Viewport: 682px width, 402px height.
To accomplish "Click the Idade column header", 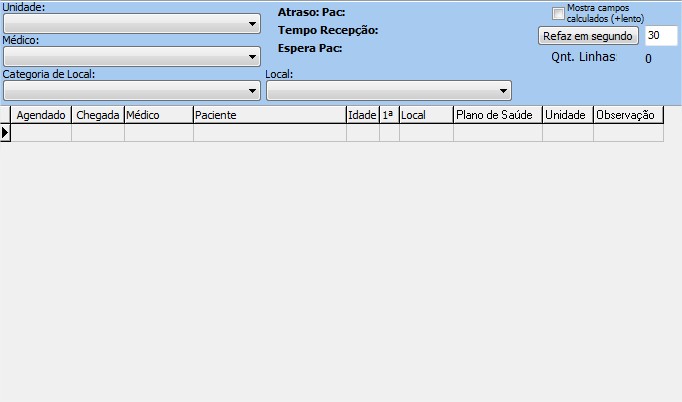I will pos(362,115).
